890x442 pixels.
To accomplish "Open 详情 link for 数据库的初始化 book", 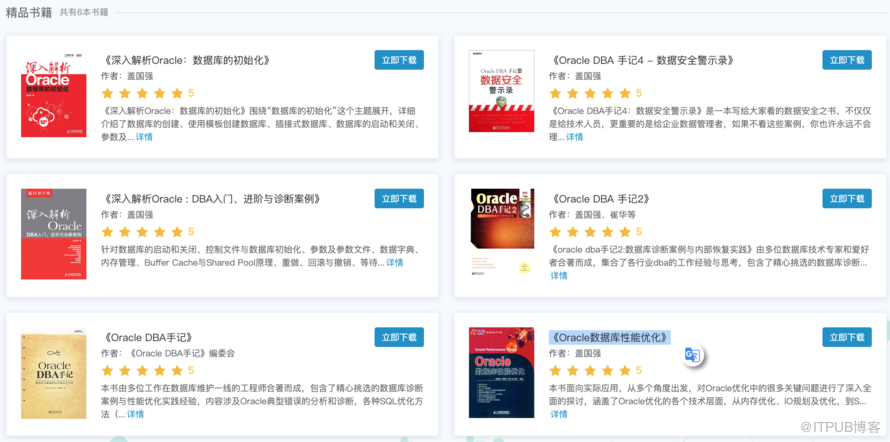I will point(144,137).
